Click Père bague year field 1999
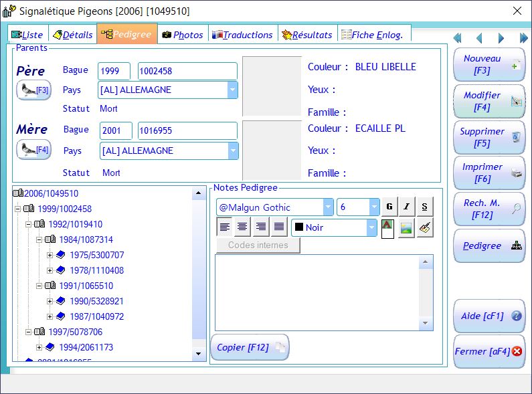Viewport: 532px width, 394px height. pyautogui.click(x=114, y=71)
